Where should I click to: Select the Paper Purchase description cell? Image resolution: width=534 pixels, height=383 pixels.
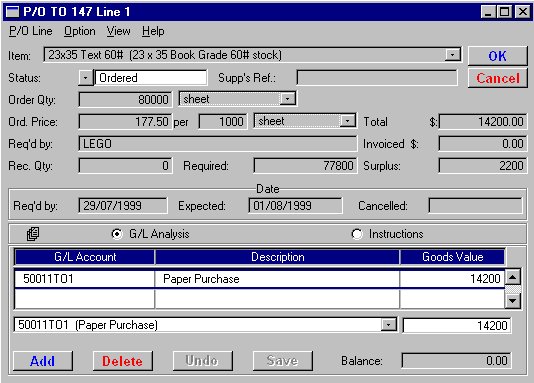tap(277, 279)
